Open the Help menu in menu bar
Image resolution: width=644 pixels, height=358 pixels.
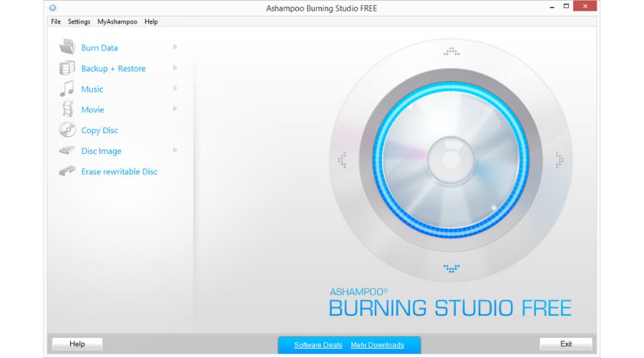[x=151, y=21]
